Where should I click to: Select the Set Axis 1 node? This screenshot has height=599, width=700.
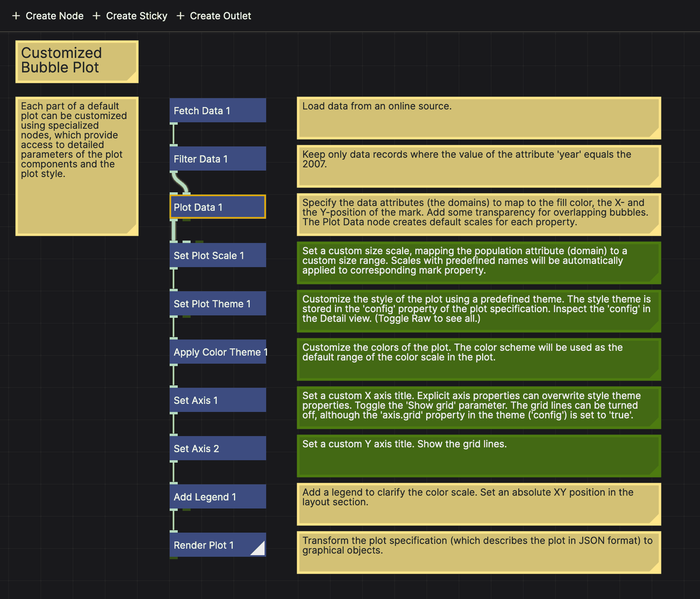218,400
